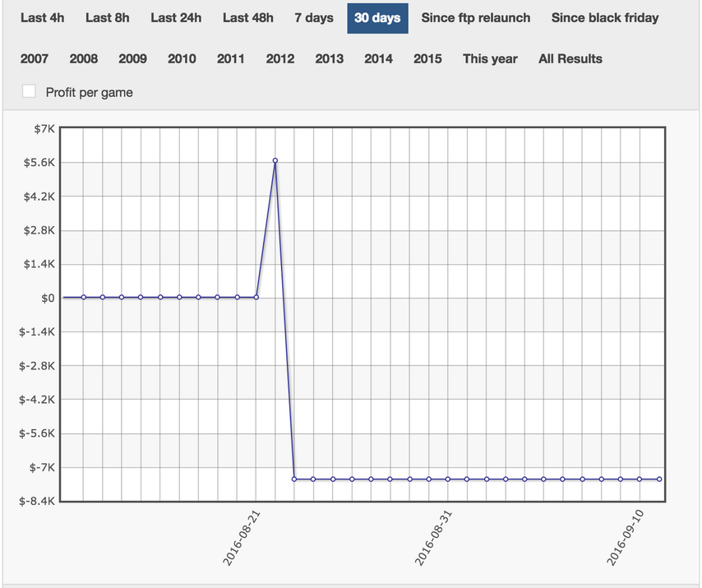The width and height of the screenshot is (702, 588).
Task: Click the $2.8K y-axis label
Action: coord(39,230)
